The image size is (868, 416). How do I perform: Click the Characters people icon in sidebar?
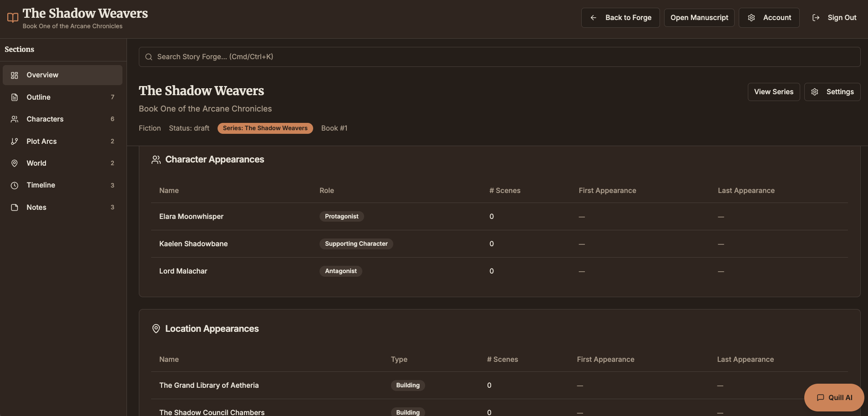[x=15, y=119]
